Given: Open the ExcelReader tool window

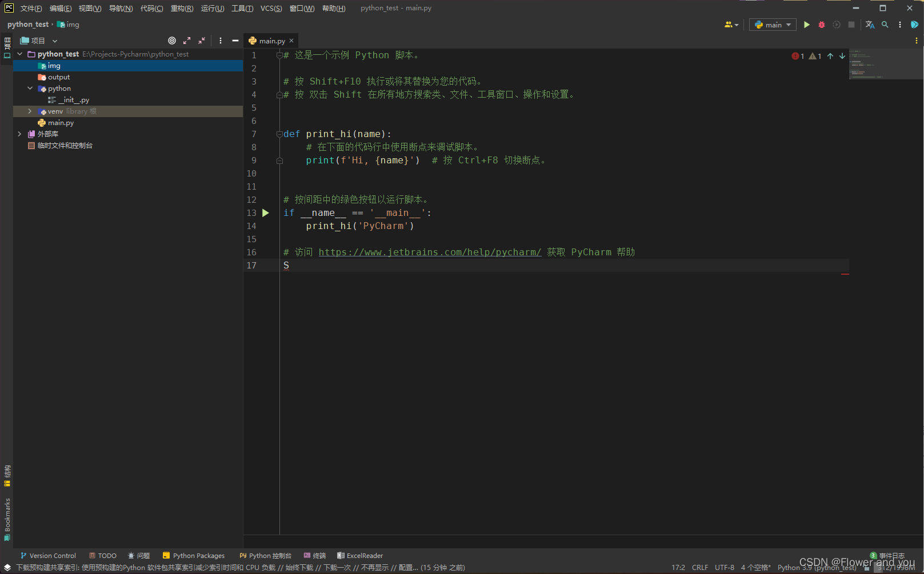Looking at the screenshot, I should (359, 555).
